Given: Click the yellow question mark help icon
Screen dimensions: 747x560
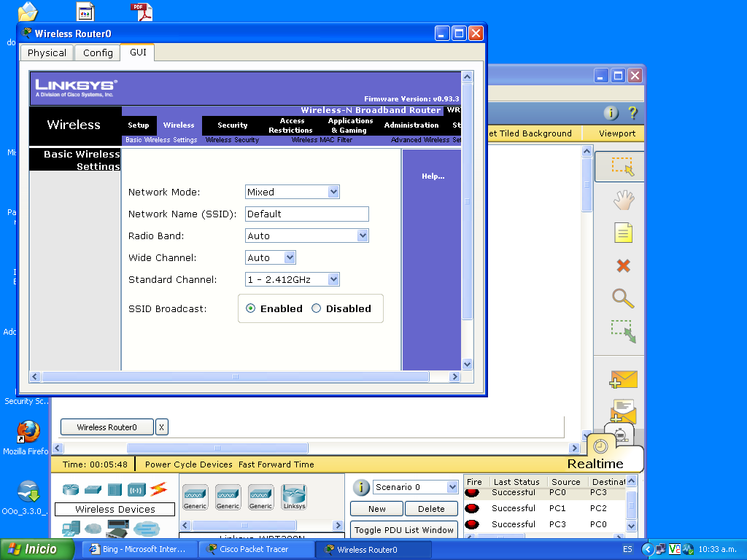Looking at the screenshot, I should [x=632, y=113].
